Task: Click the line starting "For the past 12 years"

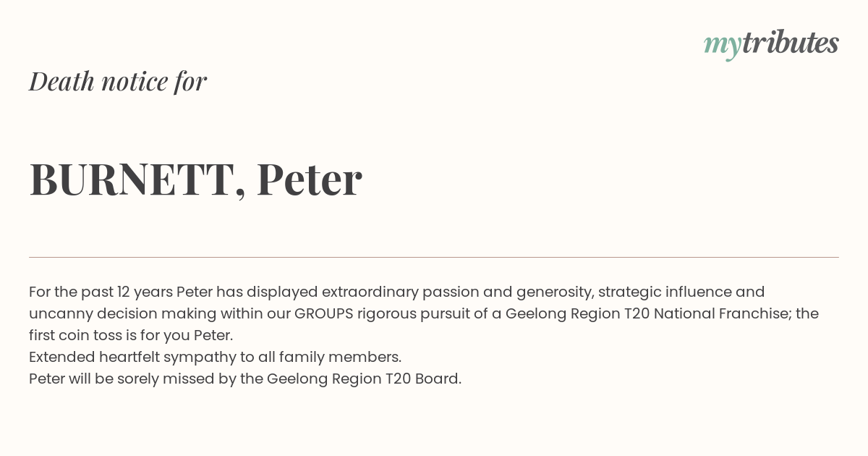Action: click(x=396, y=292)
